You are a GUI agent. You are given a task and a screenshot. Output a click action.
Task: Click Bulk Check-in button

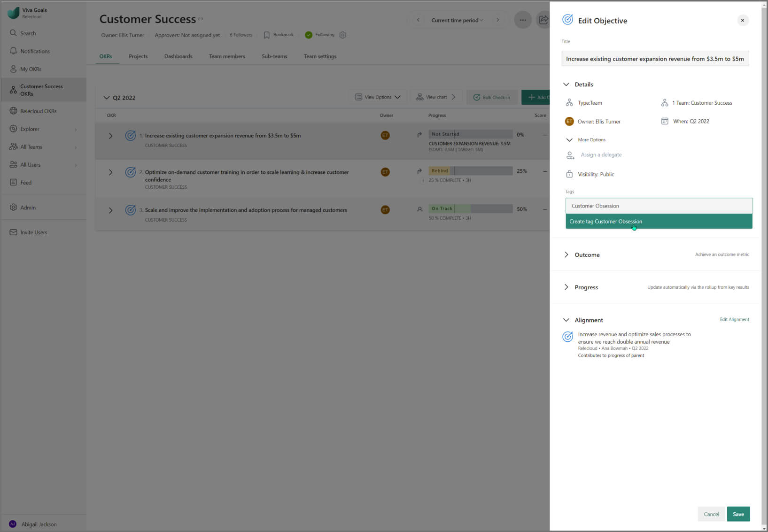pyautogui.click(x=492, y=97)
